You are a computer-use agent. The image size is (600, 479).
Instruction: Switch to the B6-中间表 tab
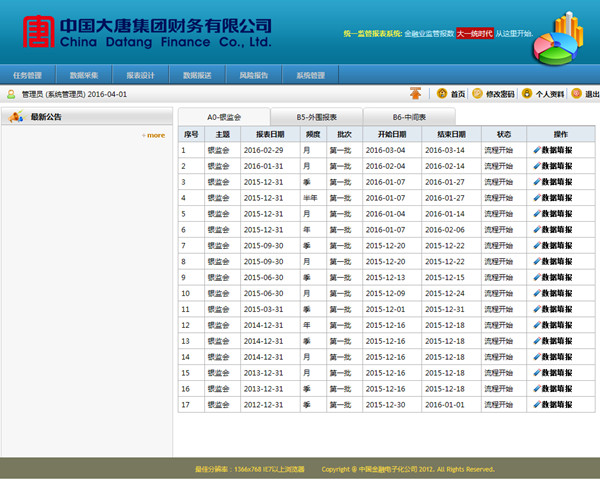[409, 117]
